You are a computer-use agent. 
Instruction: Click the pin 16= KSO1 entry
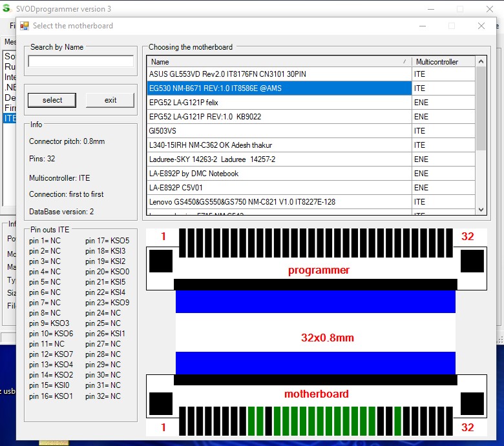click(x=51, y=396)
